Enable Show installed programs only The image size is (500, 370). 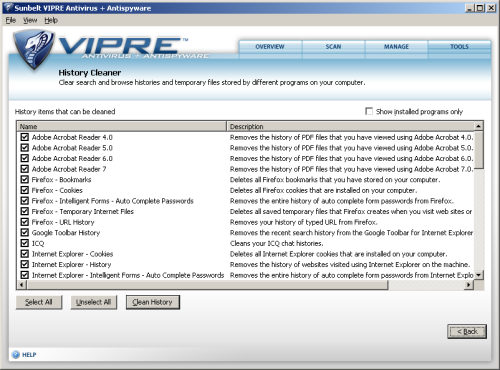pyautogui.click(x=369, y=111)
